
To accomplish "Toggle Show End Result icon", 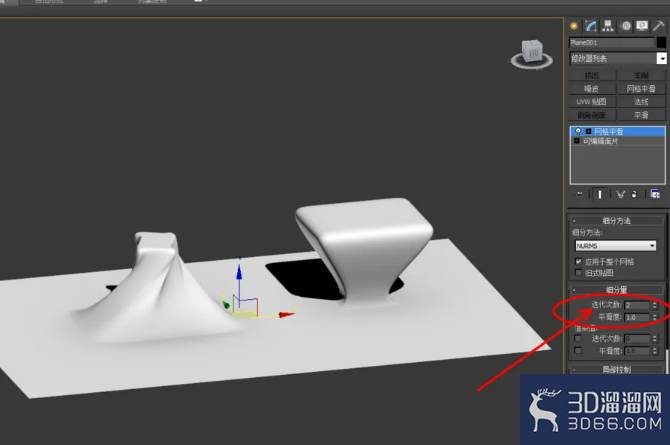I will pyautogui.click(x=599, y=195).
